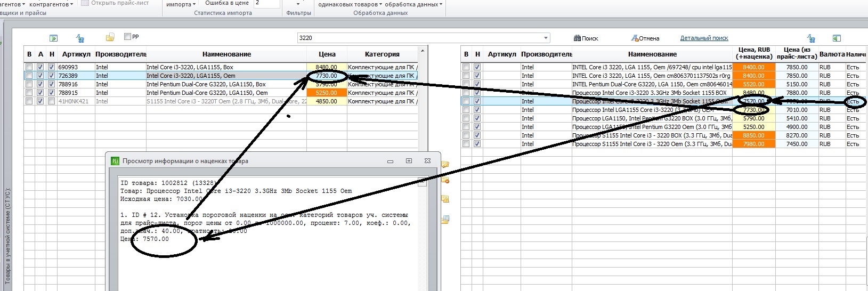868x291 pixels.
Task: Open the Детальный поиск link
Action: click(704, 38)
